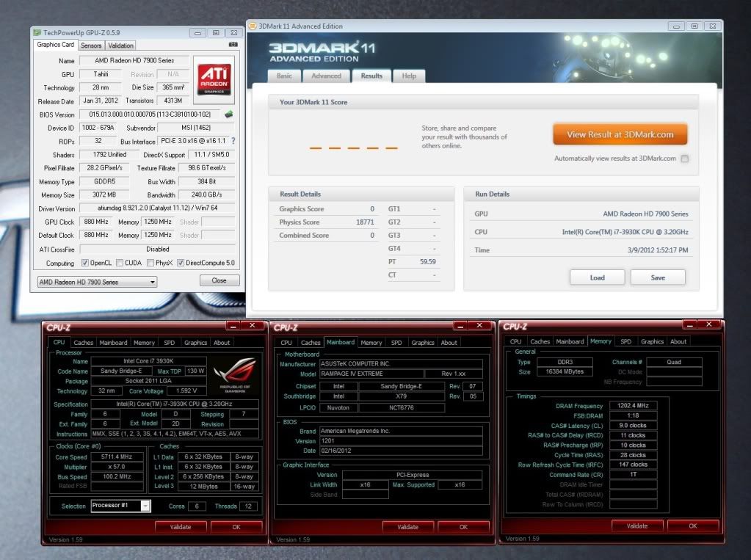Click OK in the CPU-Z Mainboard window
Screen dimensions: 751x560
(463, 526)
